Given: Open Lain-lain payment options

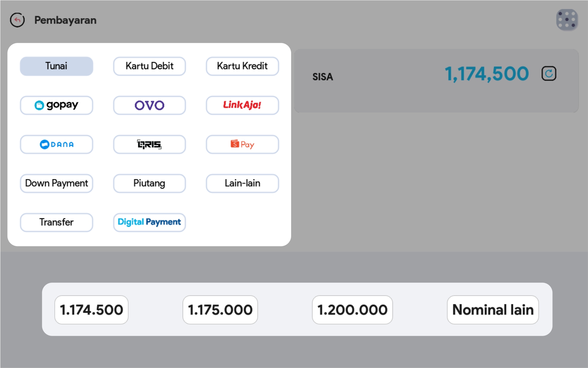Looking at the screenshot, I should pyautogui.click(x=242, y=183).
